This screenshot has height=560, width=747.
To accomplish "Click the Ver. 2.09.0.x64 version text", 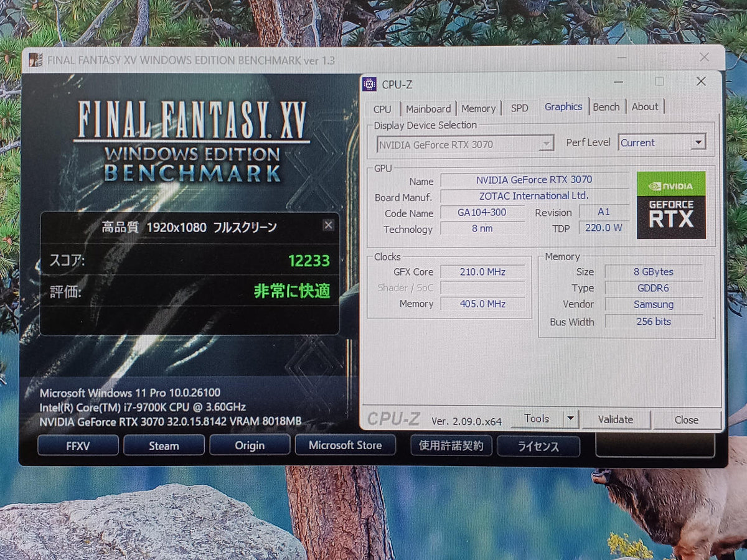I will [466, 421].
